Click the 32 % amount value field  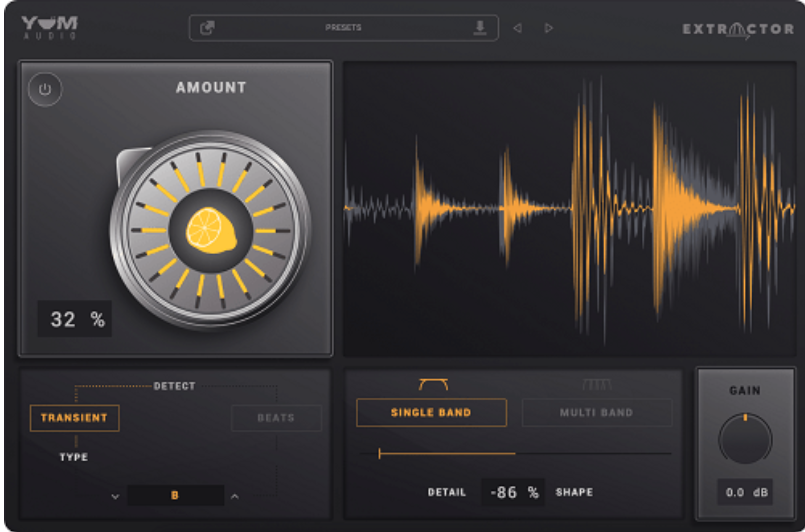tap(74, 319)
